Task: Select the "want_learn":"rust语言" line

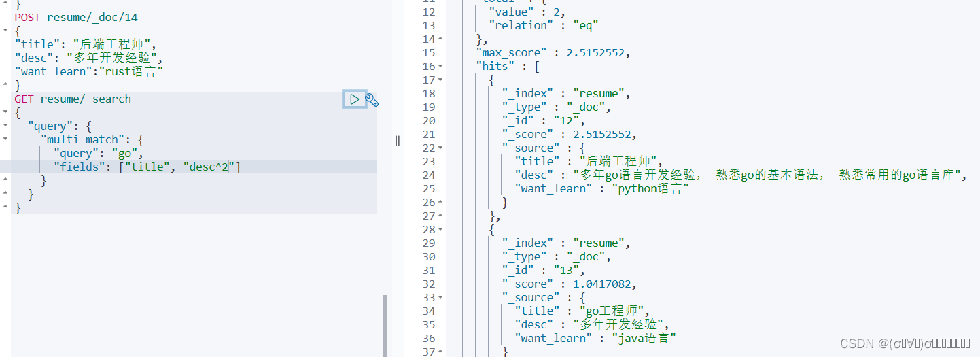Action: 89,71
